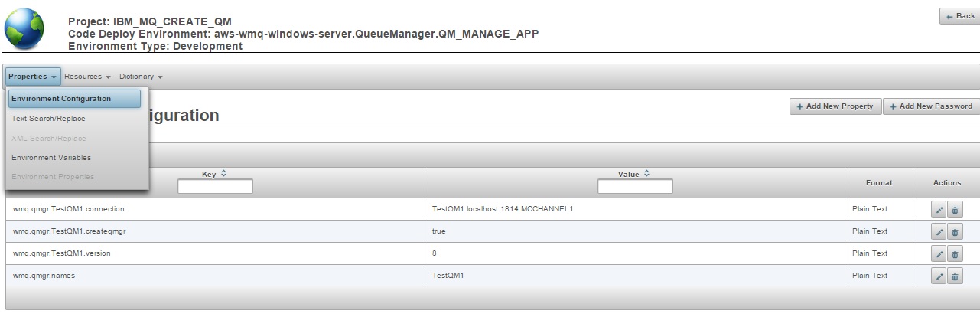
Task: Focus the Key filter input field
Action: [x=215, y=186]
